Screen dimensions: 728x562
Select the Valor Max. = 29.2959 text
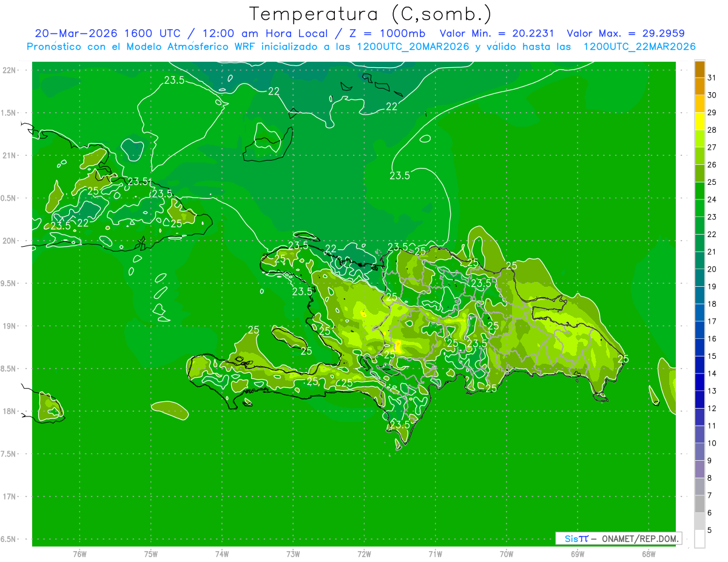click(625, 33)
